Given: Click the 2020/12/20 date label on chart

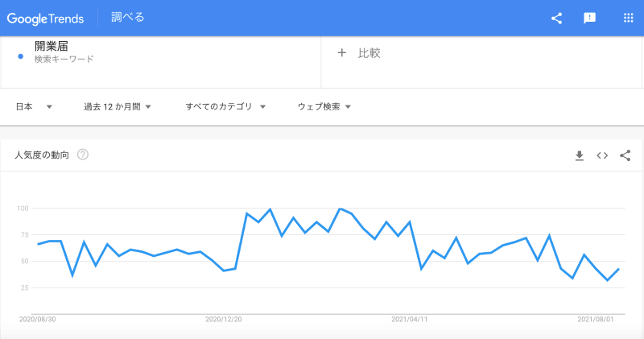Looking at the screenshot, I should 224,320.
